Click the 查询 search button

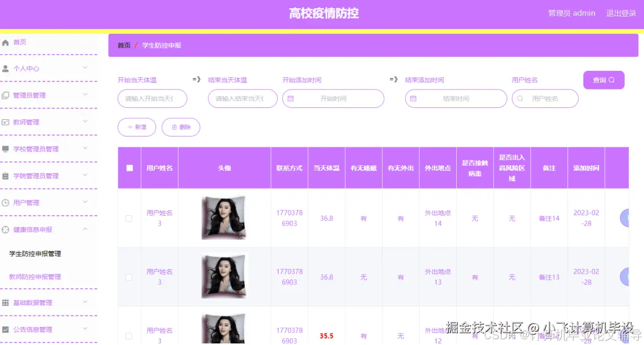[604, 80]
